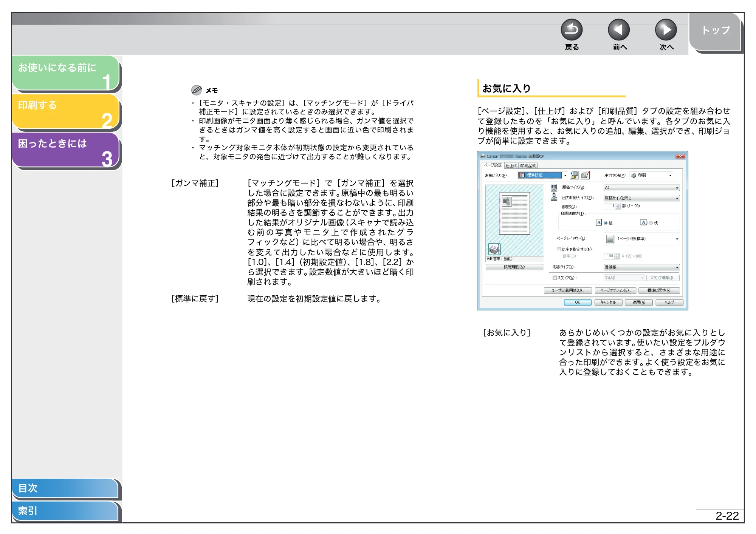
Task: Click the landscape orientation A icon
Action: (643, 222)
